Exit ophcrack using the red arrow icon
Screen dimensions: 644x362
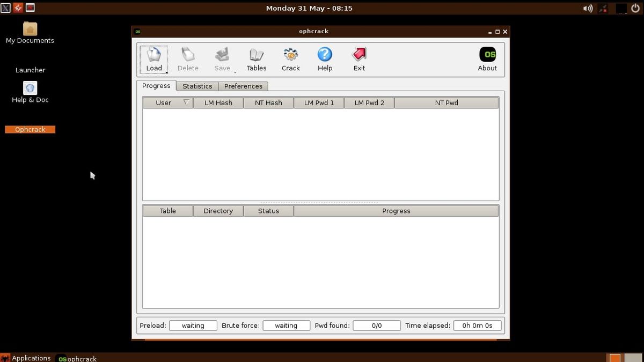(x=358, y=56)
